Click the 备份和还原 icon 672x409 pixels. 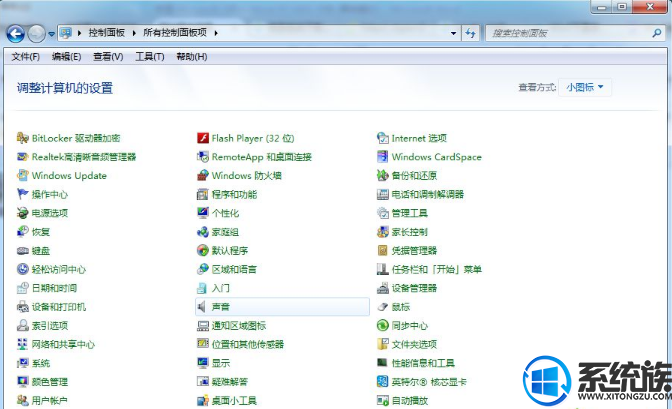(383, 175)
